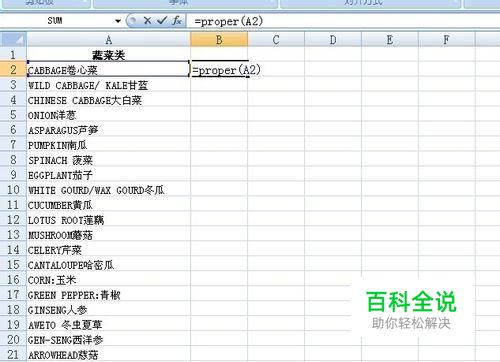Image resolution: width=500 pixels, height=362 pixels.
Task: Select column A header
Action: pyautogui.click(x=109, y=40)
